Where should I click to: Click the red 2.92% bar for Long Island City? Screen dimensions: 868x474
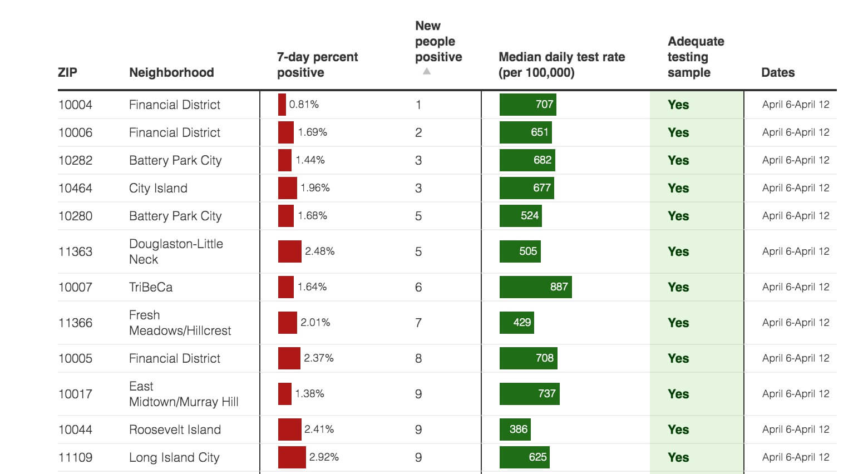[x=292, y=457]
